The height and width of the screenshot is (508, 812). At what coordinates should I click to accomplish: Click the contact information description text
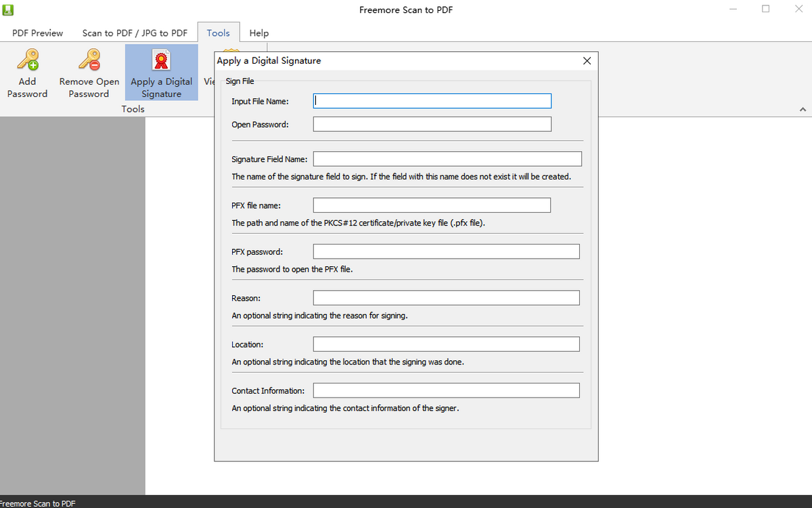[345, 408]
